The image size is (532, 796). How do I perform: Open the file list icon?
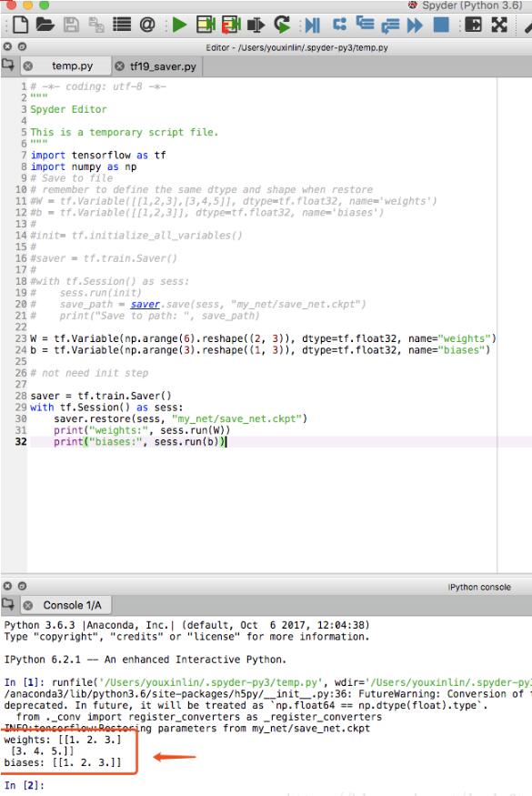[121, 25]
